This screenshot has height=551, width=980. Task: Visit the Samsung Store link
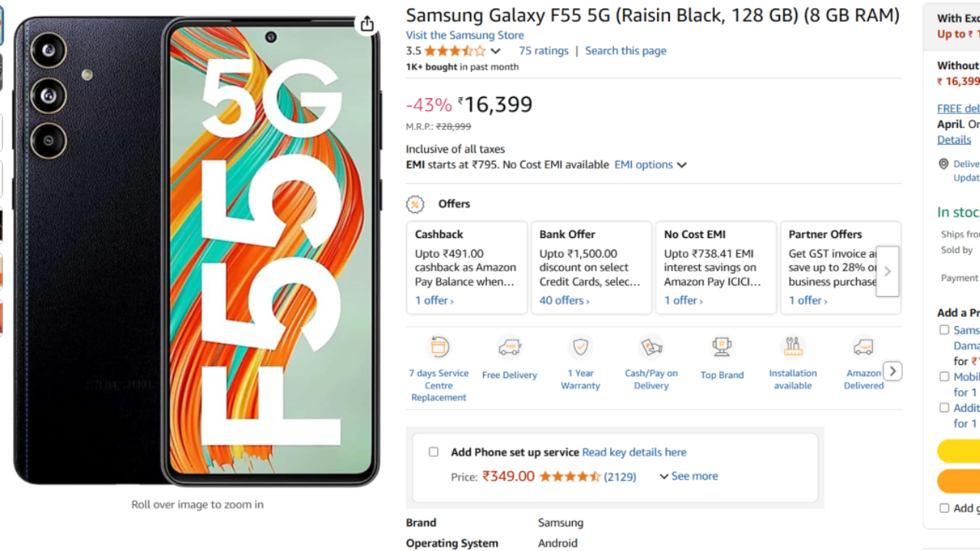point(465,35)
